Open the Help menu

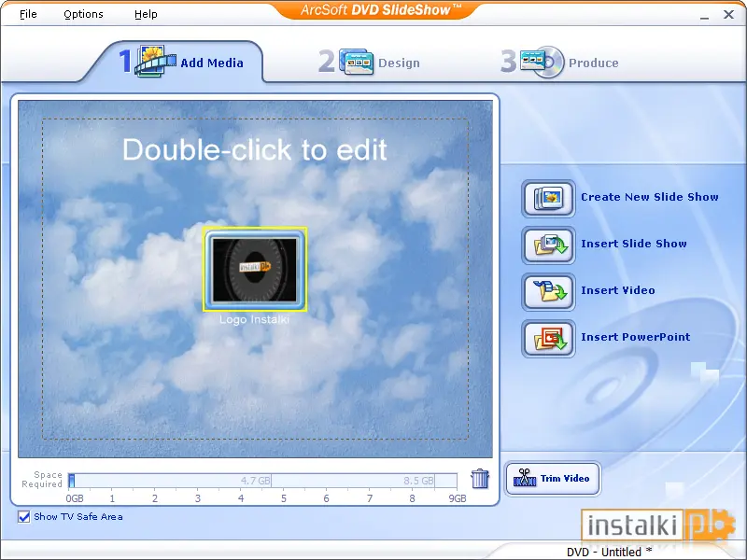pos(146,14)
